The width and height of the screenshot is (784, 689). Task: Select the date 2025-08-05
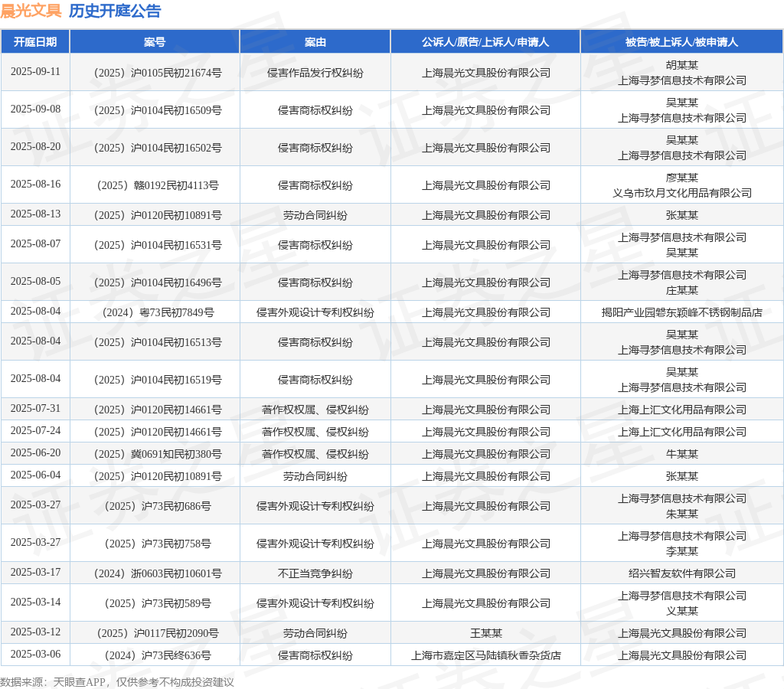35,282
